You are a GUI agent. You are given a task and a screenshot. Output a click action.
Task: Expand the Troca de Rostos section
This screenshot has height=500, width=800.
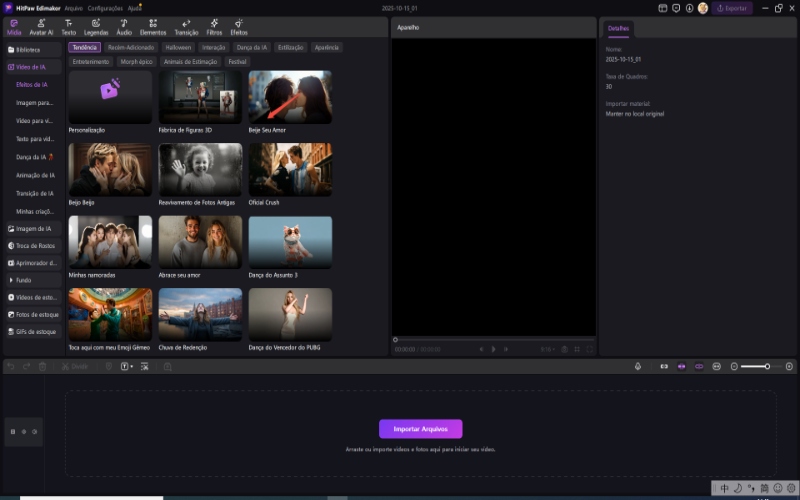tap(33, 245)
